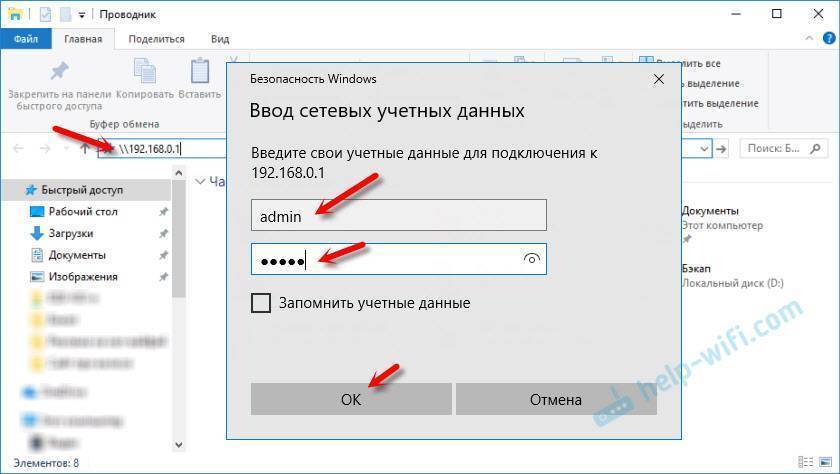This screenshot has width=840, height=474.
Task: Click the new folder icon in the title bar
Action: pyautogui.click(x=65, y=14)
